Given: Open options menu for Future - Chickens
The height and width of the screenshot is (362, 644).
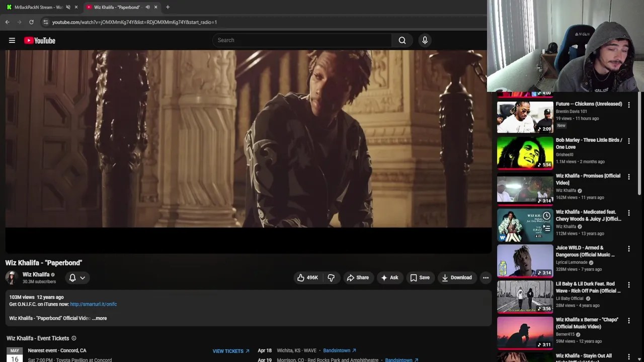Looking at the screenshot, I should tap(628, 105).
